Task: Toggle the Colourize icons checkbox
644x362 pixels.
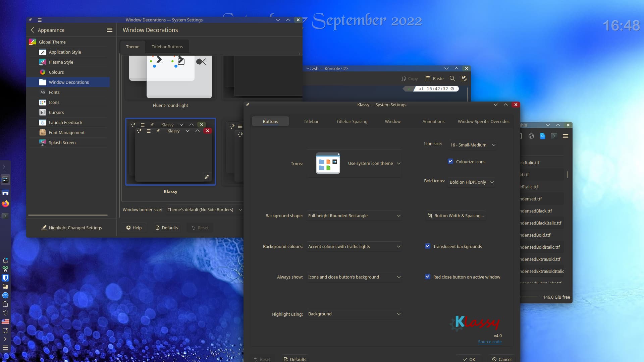Action: pyautogui.click(x=450, y=161)
